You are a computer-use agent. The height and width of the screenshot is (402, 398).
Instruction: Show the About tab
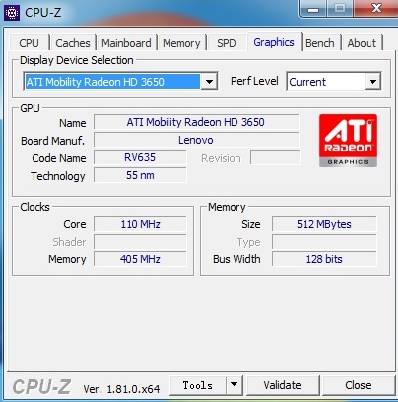362,43
